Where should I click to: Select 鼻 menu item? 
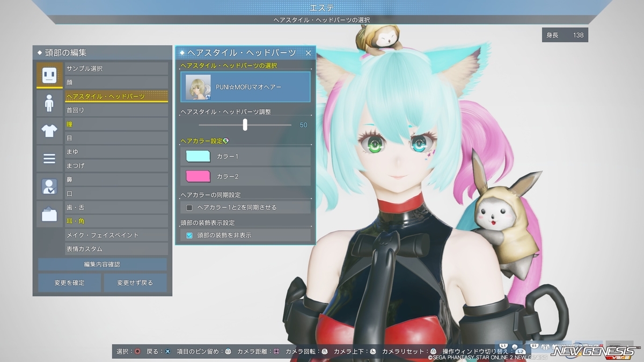click(116, 180)
